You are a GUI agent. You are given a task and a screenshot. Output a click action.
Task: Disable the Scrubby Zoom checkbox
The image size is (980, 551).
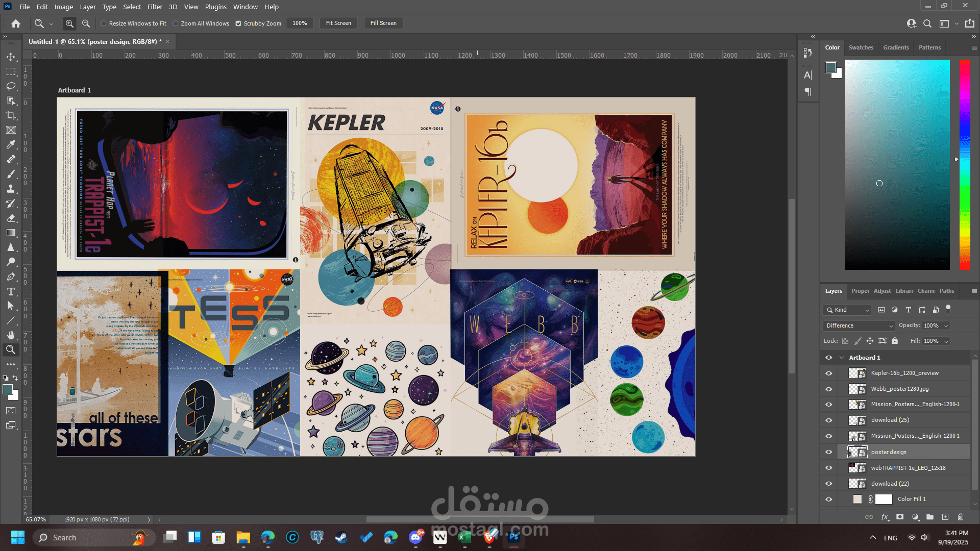click(x=238, y=23)
